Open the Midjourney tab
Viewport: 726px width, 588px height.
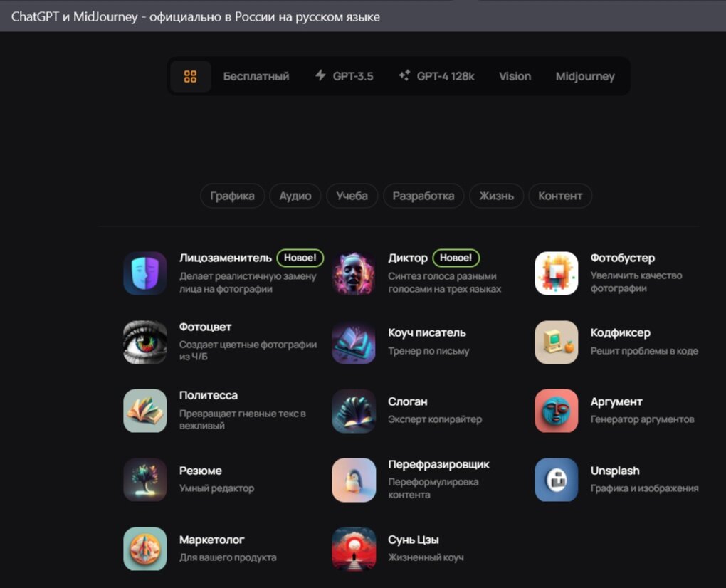point(585,76)
